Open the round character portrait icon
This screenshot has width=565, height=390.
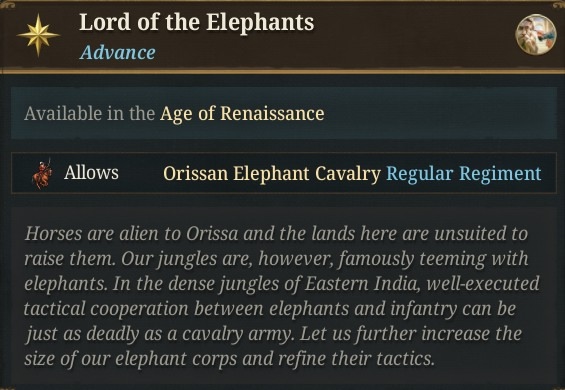pyautogui.click(x=536, y=34)
